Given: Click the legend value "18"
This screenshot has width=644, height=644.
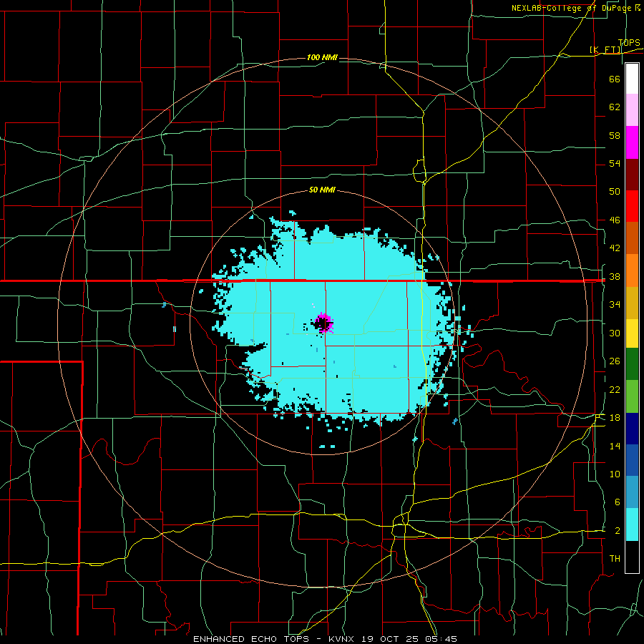Looking at the screenshot, I should pyautogui.click(x=615, y=418).
